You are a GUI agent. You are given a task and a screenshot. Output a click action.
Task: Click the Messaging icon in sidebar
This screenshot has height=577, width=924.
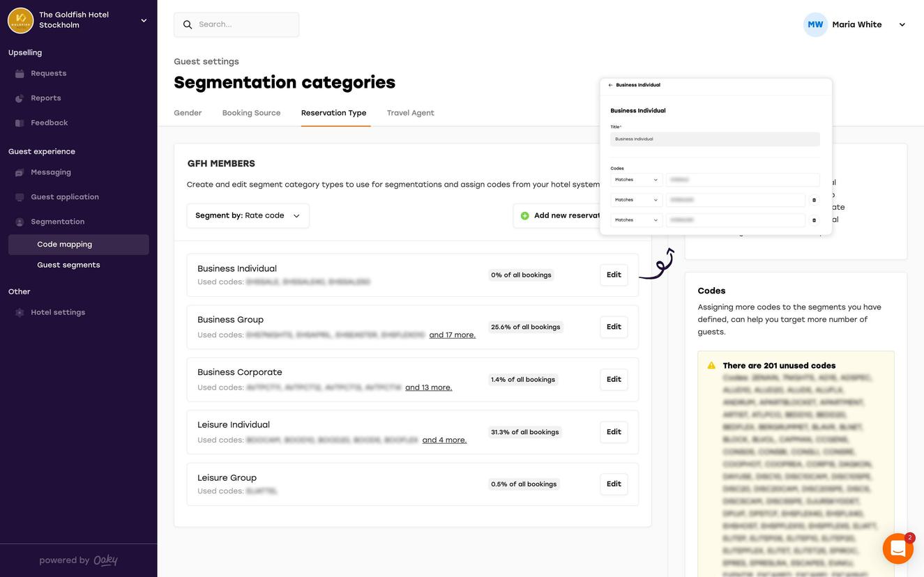pos(20,172)
